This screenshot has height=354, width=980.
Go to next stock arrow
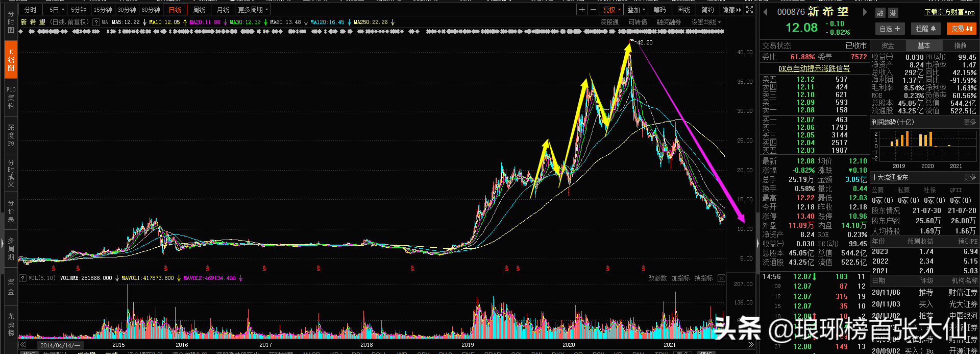[x=865, y=12]
